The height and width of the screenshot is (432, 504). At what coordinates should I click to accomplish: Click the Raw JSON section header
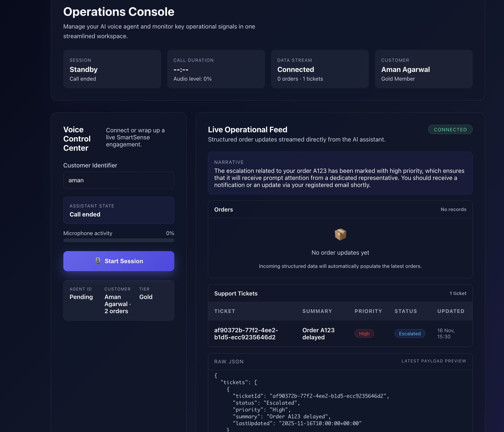(x=229, y=362)
